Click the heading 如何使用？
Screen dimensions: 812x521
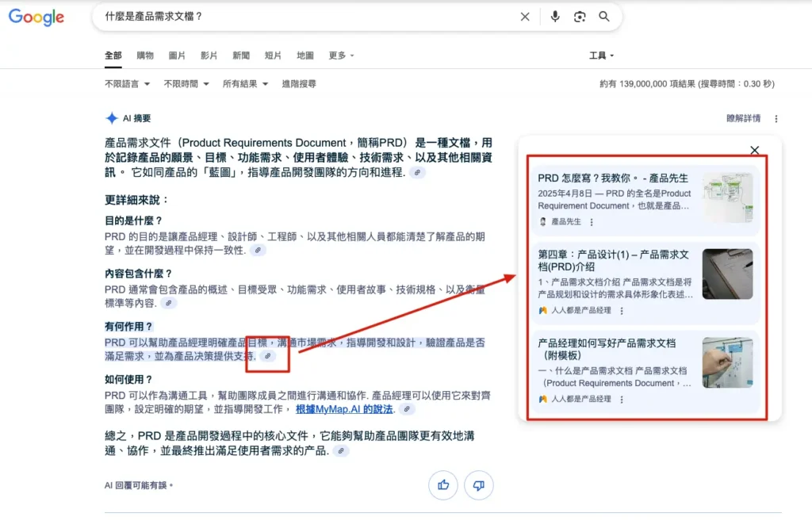point(129,380)
